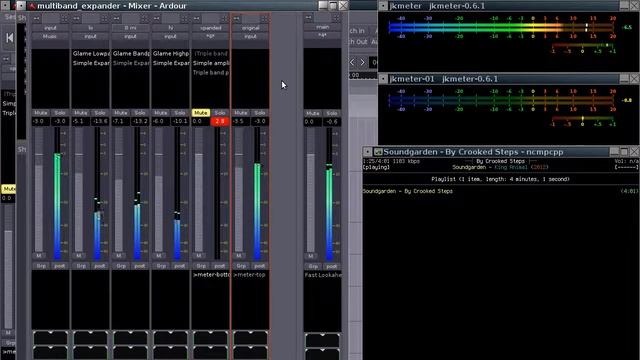The height and width of the screenshot is (360, 640).
Task: Reset red 2.8 peak indicator on expanded strip
Action: (220, 121)
